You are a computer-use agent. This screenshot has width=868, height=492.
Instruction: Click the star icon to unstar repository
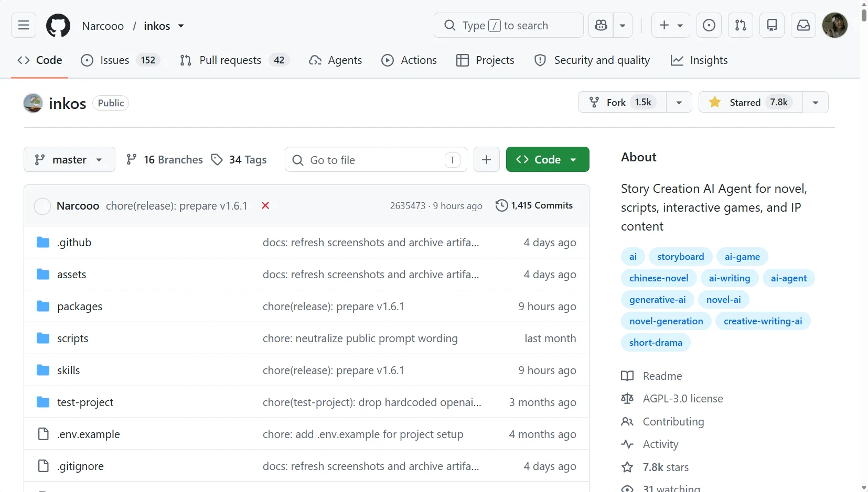click(x=715, y=102)
